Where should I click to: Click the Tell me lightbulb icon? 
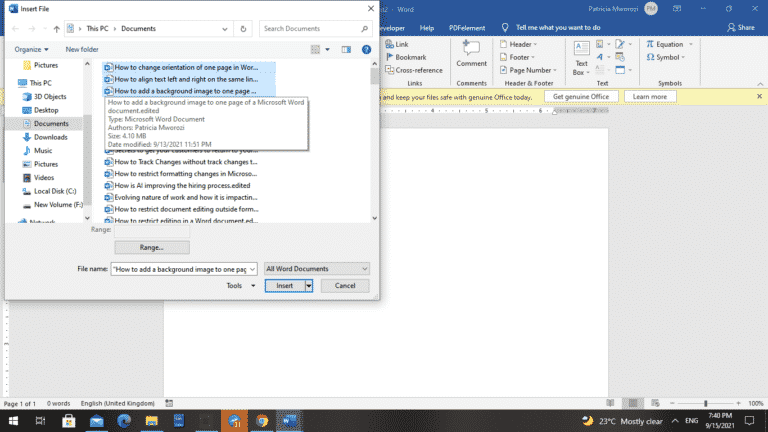click(x=505, y=28)
